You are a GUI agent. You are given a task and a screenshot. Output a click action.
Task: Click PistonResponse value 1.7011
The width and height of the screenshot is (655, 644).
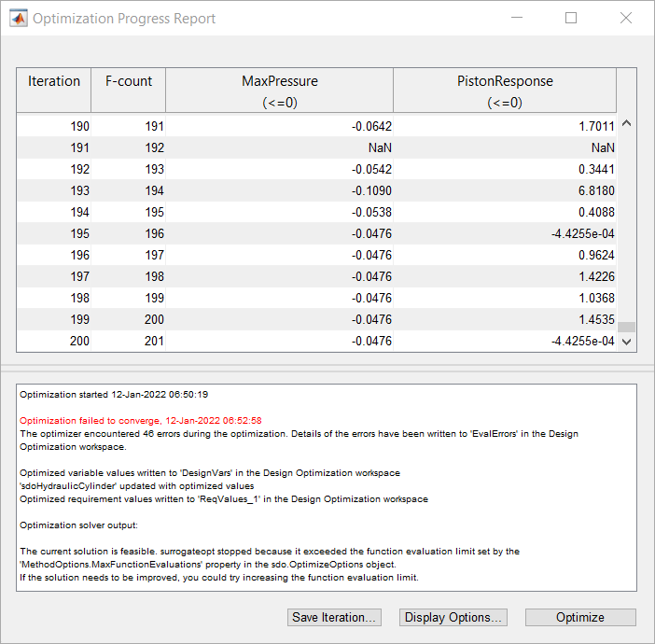(505, 126)
